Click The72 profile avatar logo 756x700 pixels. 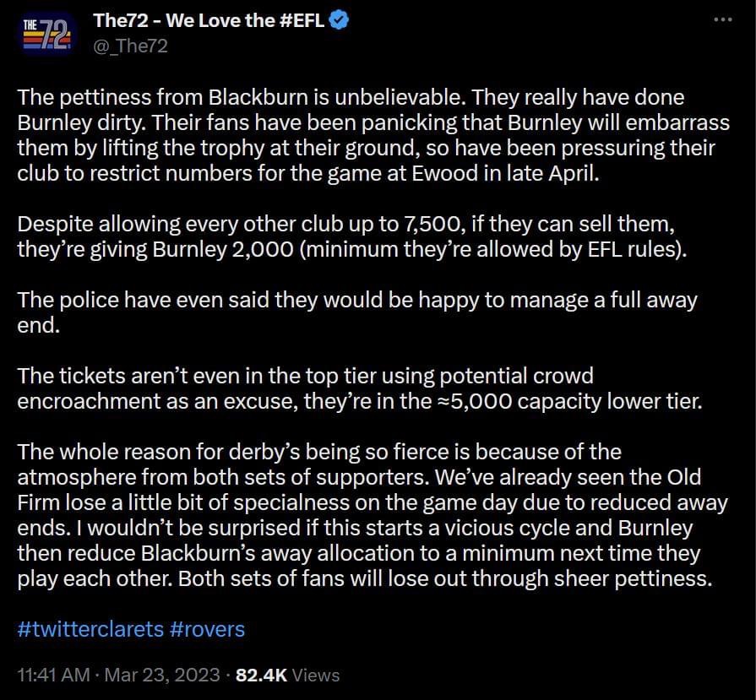[x=47, y=33]
